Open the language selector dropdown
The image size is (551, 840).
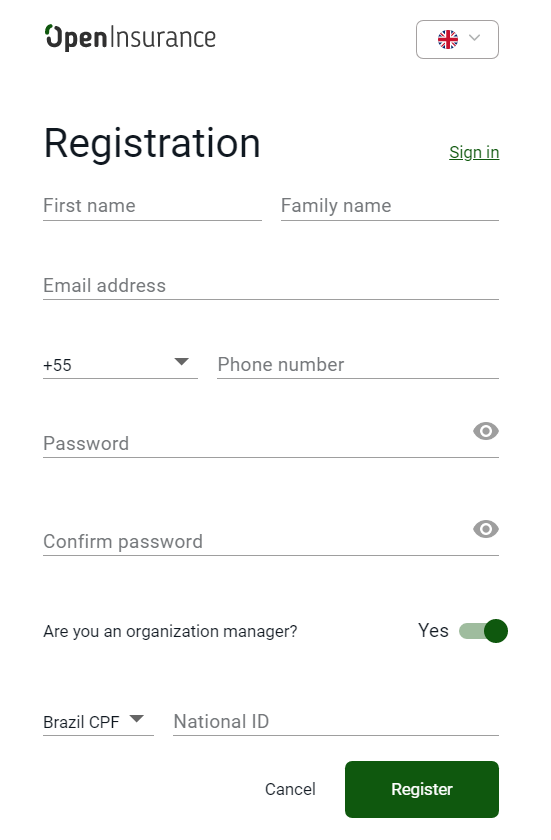tap(457, 40)
